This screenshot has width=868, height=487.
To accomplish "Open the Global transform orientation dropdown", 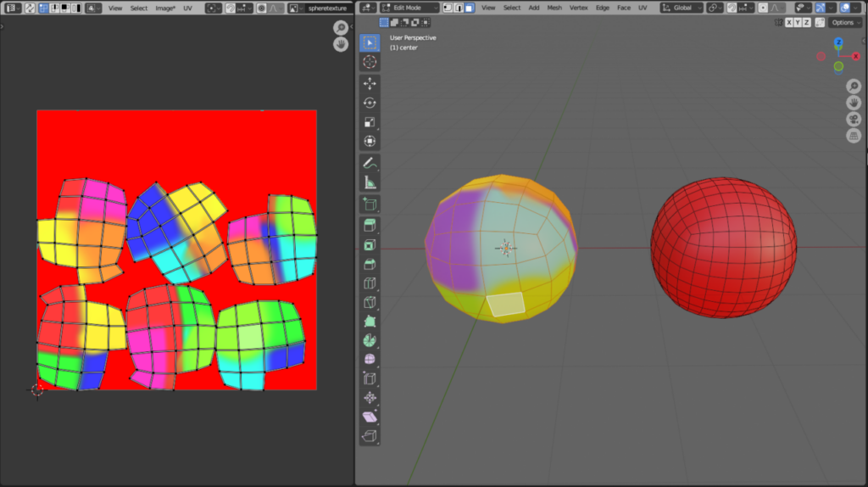I will [682, 8].
